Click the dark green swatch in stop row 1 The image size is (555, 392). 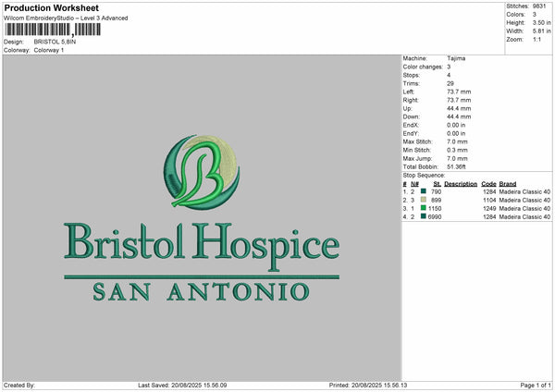point(424,191)
